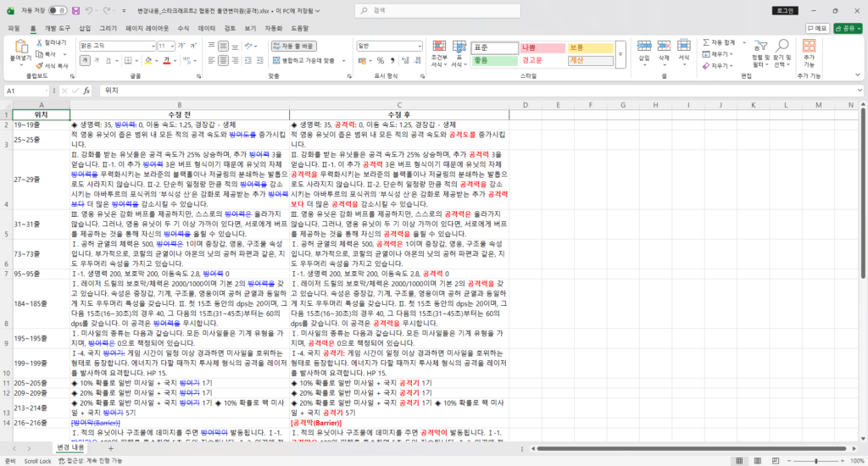
Task: Toggle the AutoSave (자동 저장) switch
Action: (x=57, y=10)
